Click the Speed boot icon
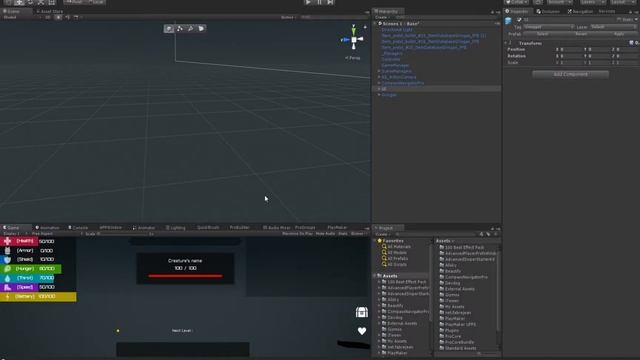Screen dimensions: 640x360 point(7,287)
